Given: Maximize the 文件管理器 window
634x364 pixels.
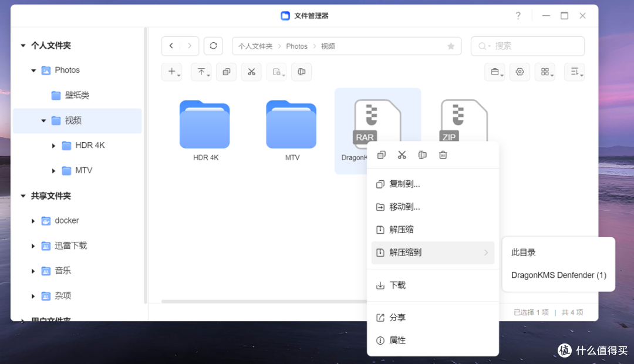Looking at the screenshot, I should 565,16.
